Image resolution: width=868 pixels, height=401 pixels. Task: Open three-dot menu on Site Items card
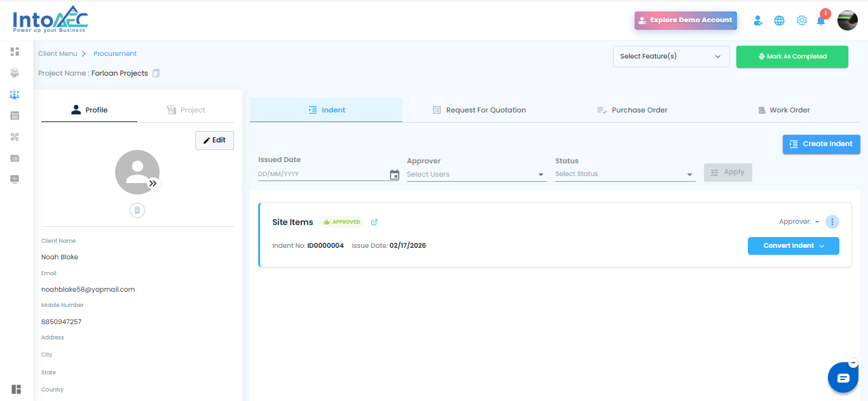point(832,222)
